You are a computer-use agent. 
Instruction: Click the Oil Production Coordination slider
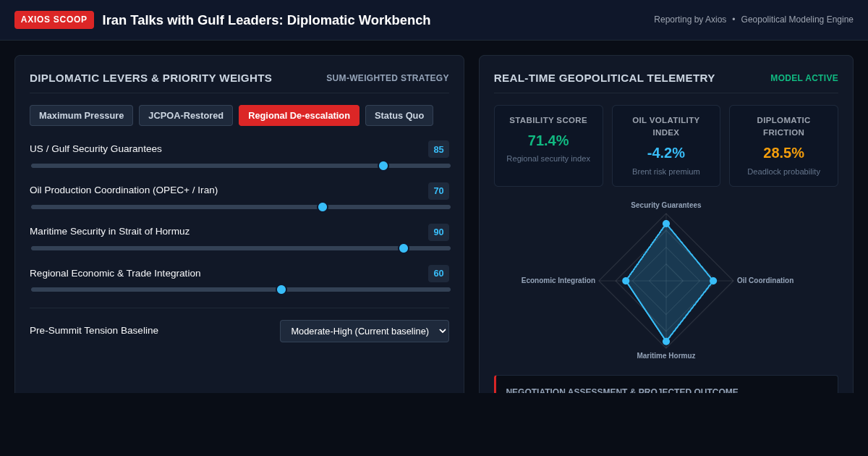click(240, 207)
